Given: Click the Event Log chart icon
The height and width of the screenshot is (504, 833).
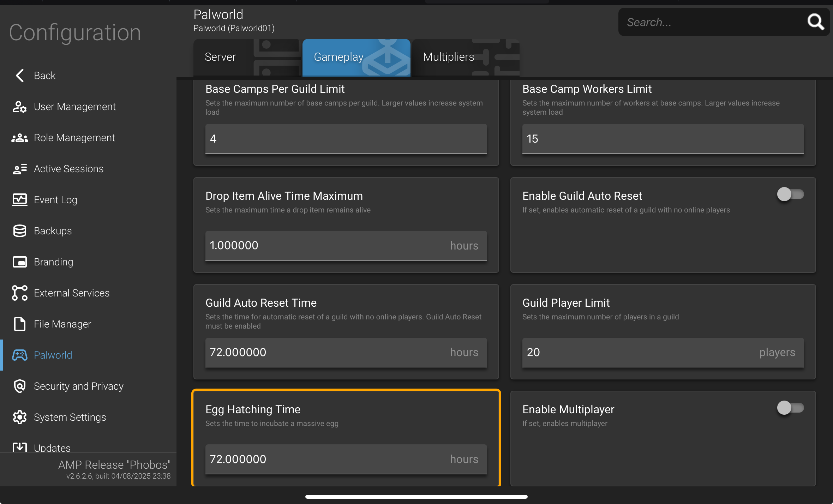Looking at the screenshot, I should point(19,200).
